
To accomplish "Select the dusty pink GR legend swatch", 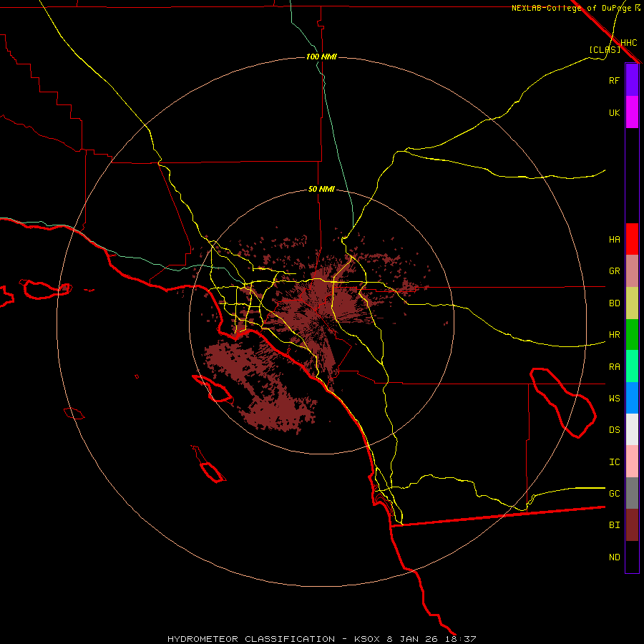I will [632, 271].
